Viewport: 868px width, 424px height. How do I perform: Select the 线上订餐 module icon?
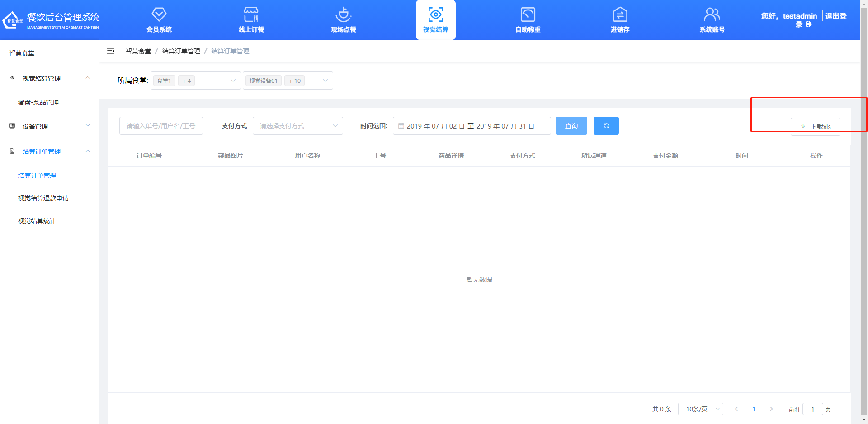(250, 19)
